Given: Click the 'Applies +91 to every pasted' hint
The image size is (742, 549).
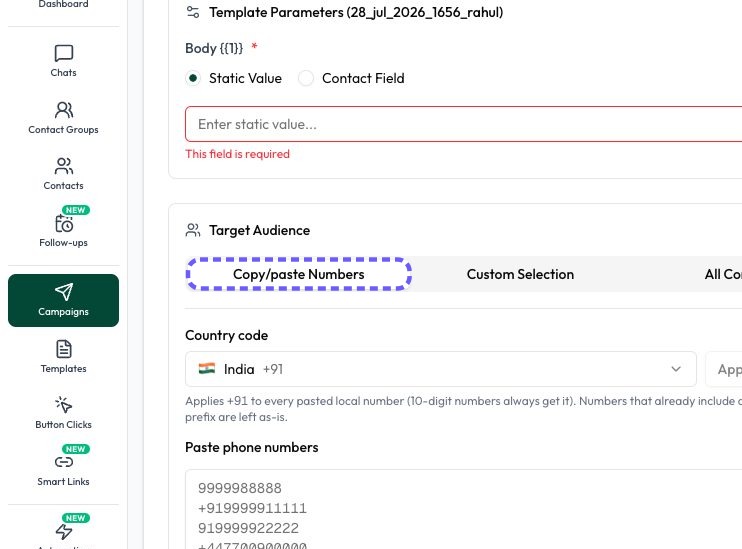Looking at the screenshot, I should [464, 409].
